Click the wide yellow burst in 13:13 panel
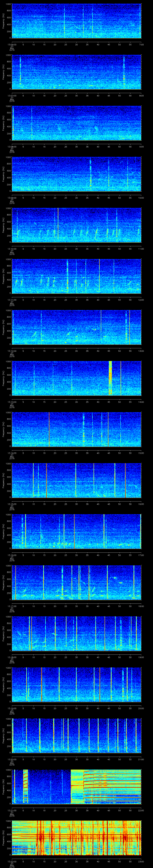 (110, 378)
